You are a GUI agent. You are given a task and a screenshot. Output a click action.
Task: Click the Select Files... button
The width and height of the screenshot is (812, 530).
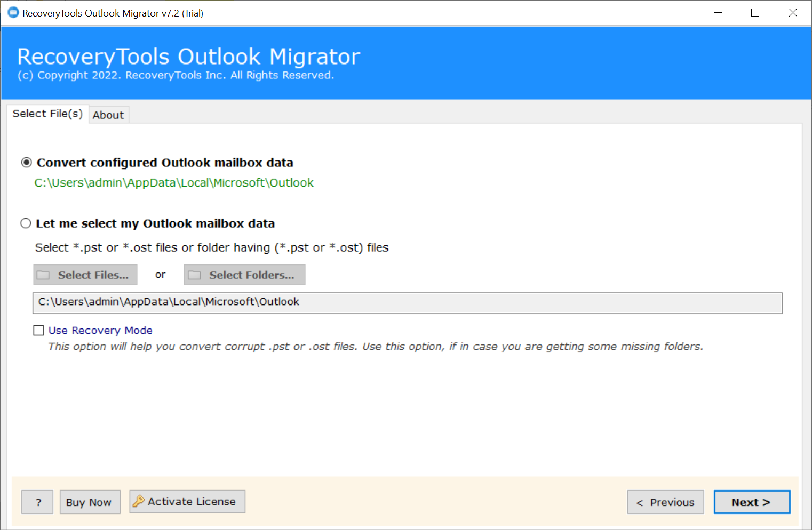85,275
